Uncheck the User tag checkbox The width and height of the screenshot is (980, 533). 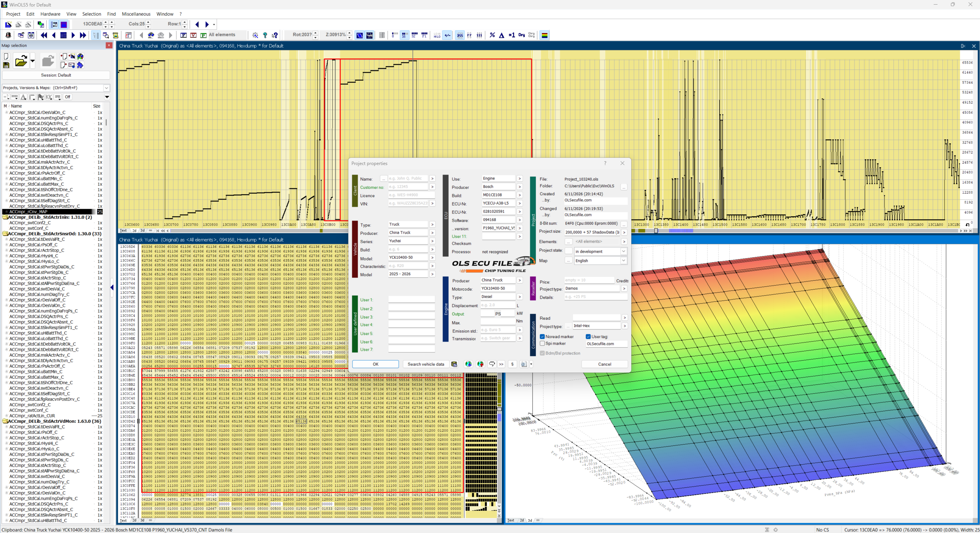[x=588, y=337]
